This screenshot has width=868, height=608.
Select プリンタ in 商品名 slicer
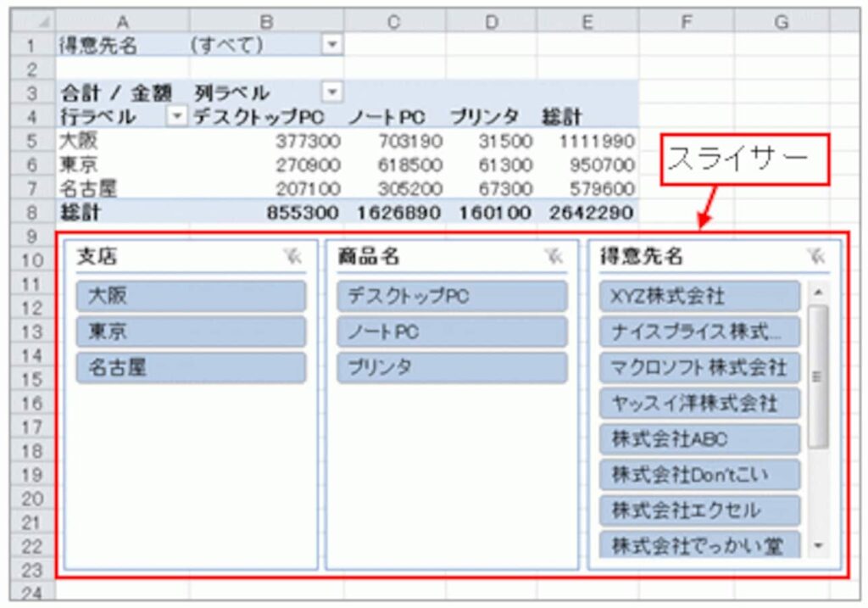pos(452,368)
